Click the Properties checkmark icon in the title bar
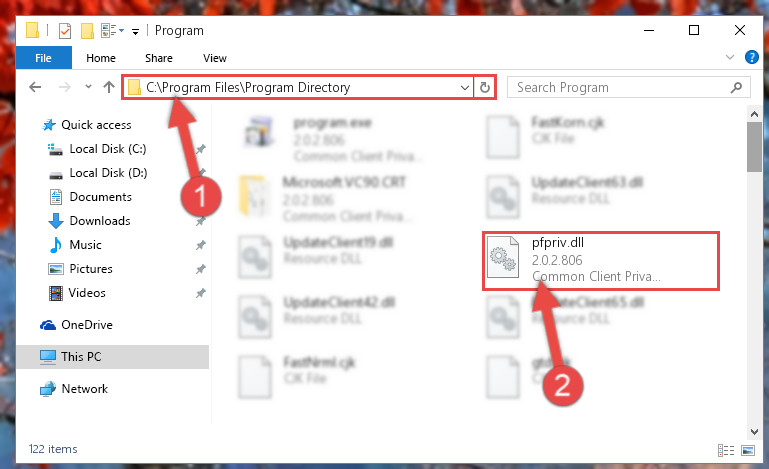 (x=65, y=31)
